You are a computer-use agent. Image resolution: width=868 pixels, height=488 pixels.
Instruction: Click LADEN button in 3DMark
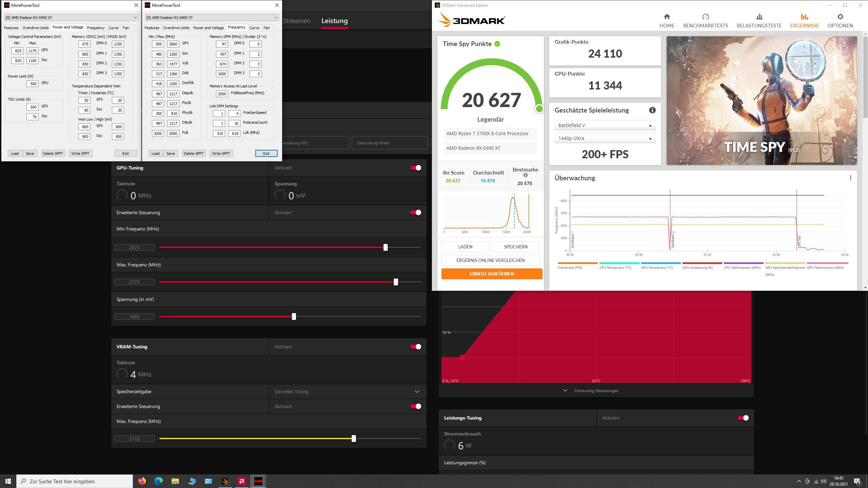[x=465, y=247]
